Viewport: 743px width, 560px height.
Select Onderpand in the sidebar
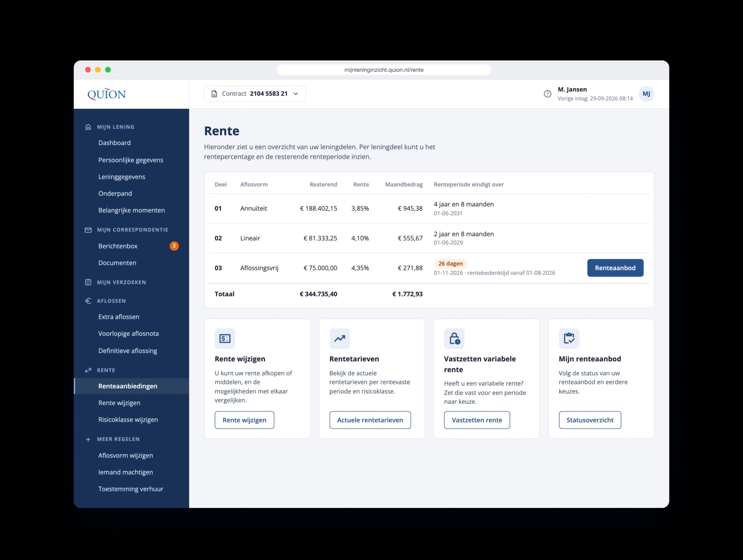(115, 193)
